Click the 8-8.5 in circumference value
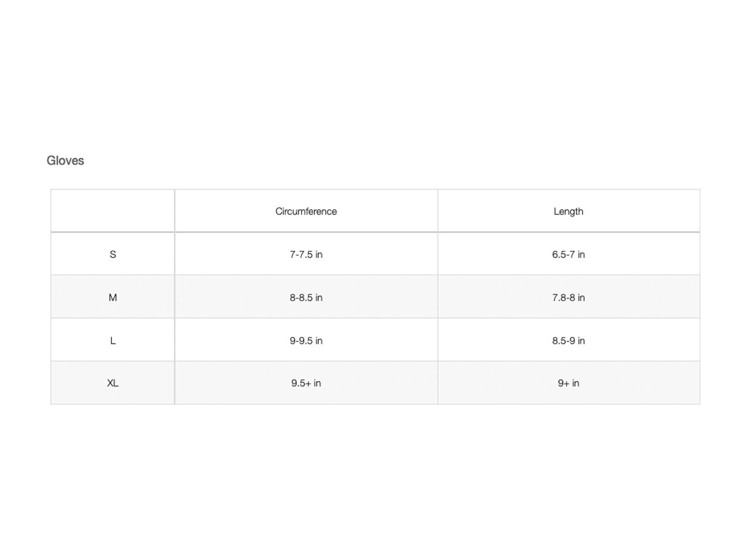747x560 pixels. point(306,297)
